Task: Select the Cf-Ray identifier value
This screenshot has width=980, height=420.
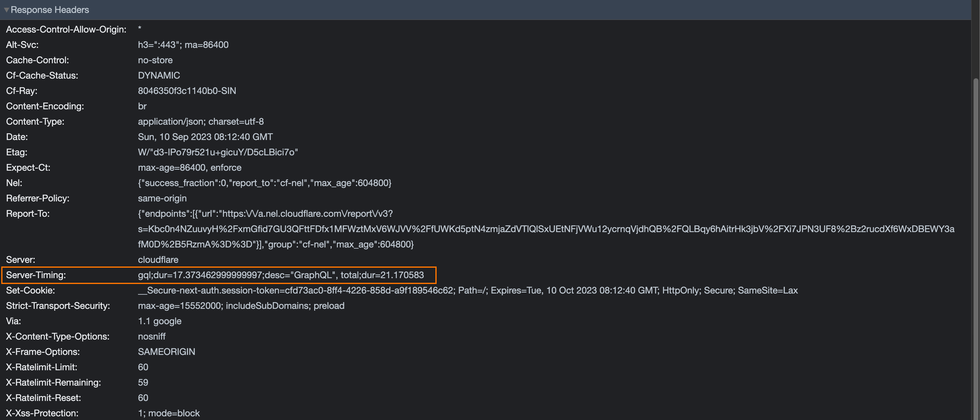Action: 187,91
